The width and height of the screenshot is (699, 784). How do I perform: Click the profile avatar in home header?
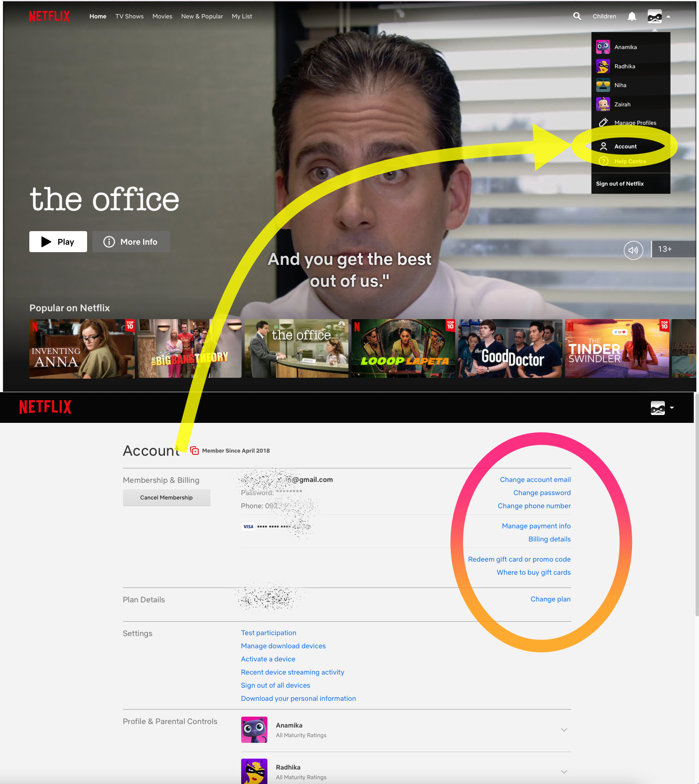point(655,16)
